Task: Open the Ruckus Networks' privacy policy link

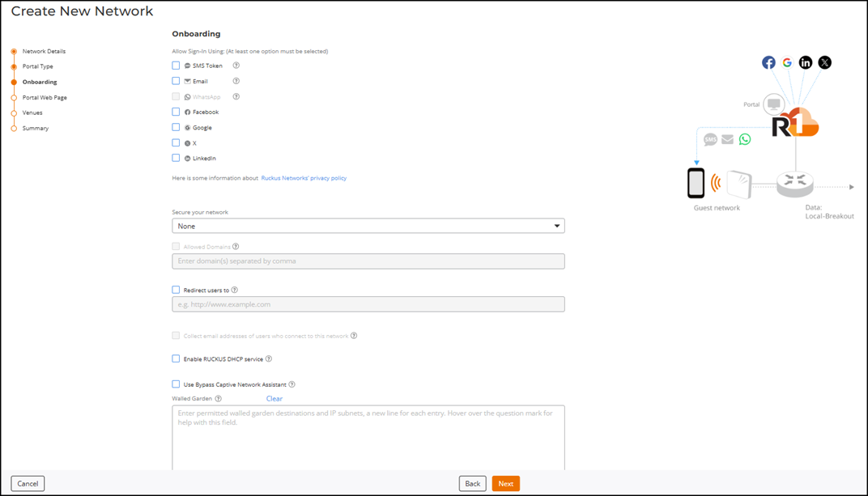Action: pos(304,178)
